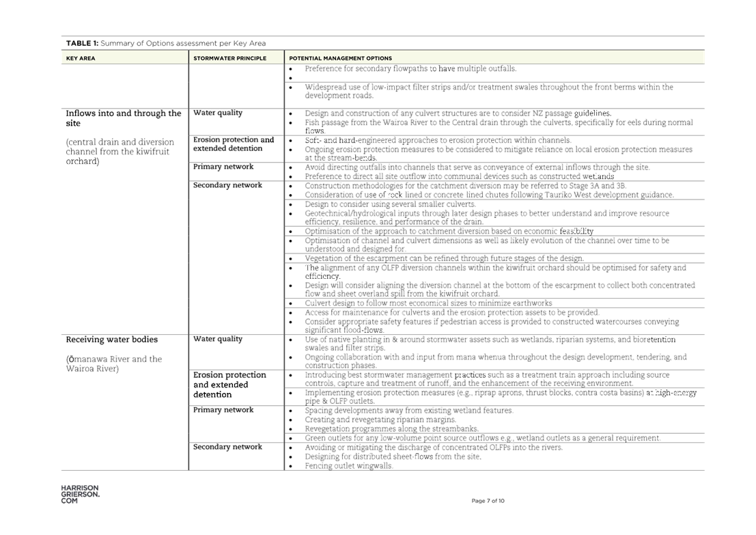The image size is (756, 535).
Task: Click the 'Design to consider using several smaller culverts' bullet
Action: click(391, 204)
